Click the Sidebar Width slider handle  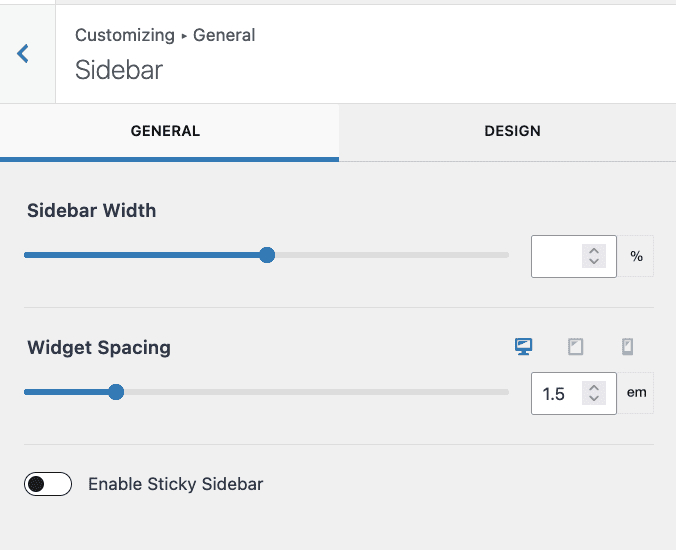pyautogui.click(x=267, y=255)
